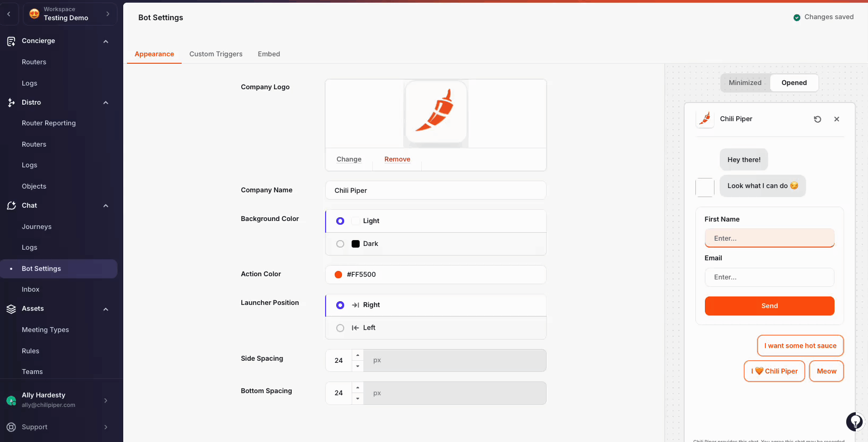Screen dimensions: 868x442
Task: Click Ally Hardesty avatar icon
Action: click(11, 401)
